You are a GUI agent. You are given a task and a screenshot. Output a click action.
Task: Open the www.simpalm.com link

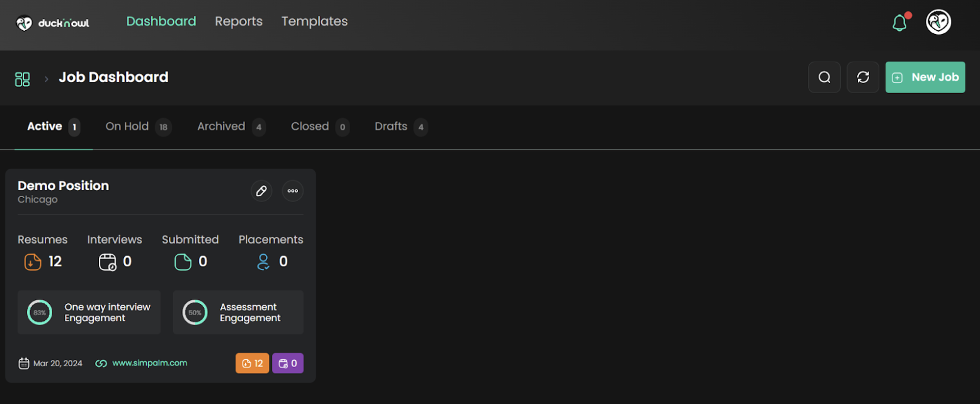pyautogui.click(x=149, y=363)
